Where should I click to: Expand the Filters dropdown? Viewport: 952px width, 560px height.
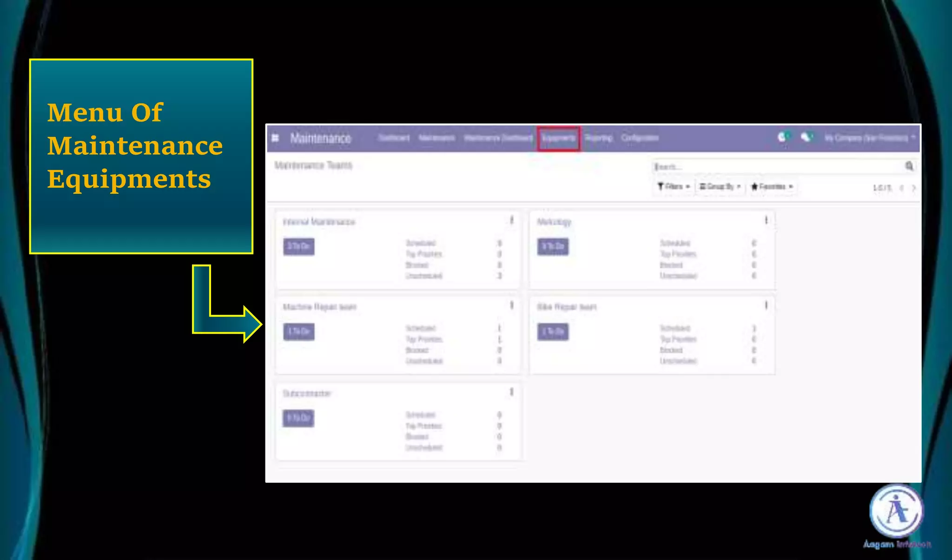pyautogui.click(x=673, y=187)
